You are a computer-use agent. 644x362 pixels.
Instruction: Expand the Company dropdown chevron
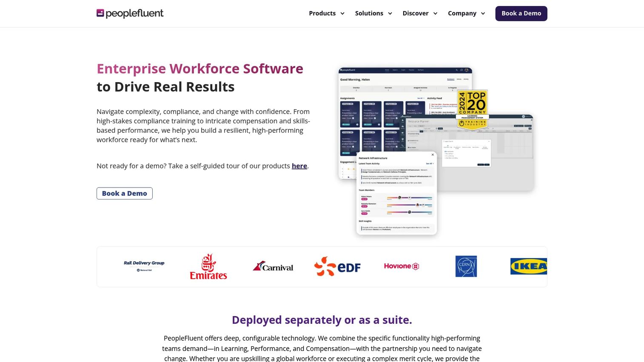(x=483, y=14)
